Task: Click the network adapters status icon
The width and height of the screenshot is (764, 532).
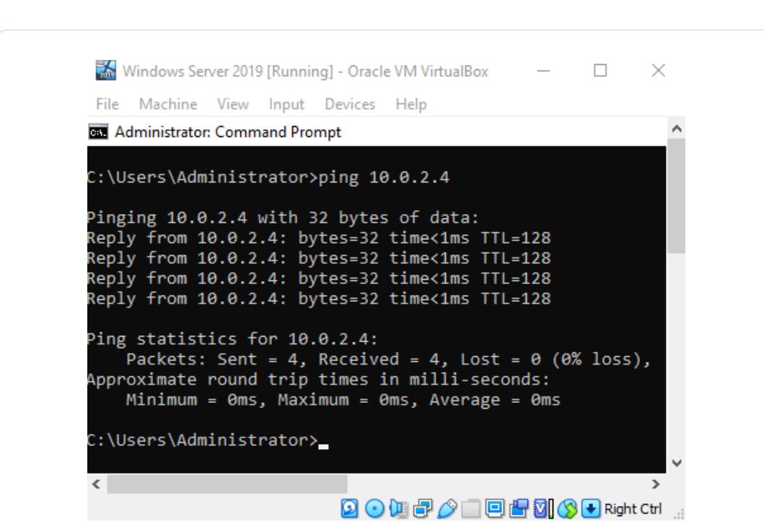Action: [423, 506]
